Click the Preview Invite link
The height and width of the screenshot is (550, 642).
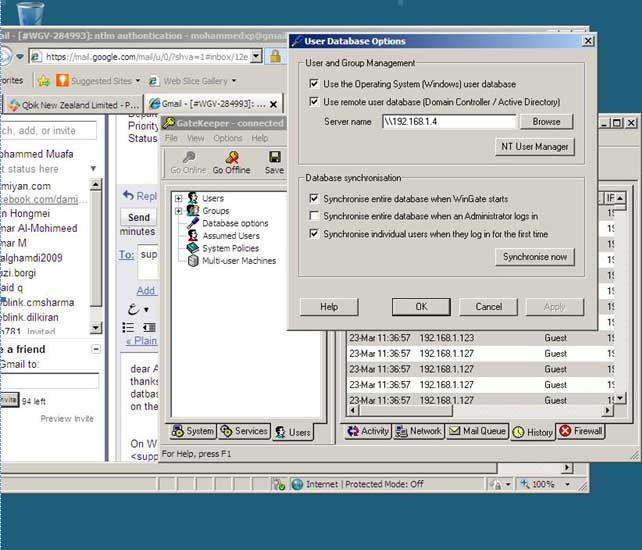coord(67,419)
